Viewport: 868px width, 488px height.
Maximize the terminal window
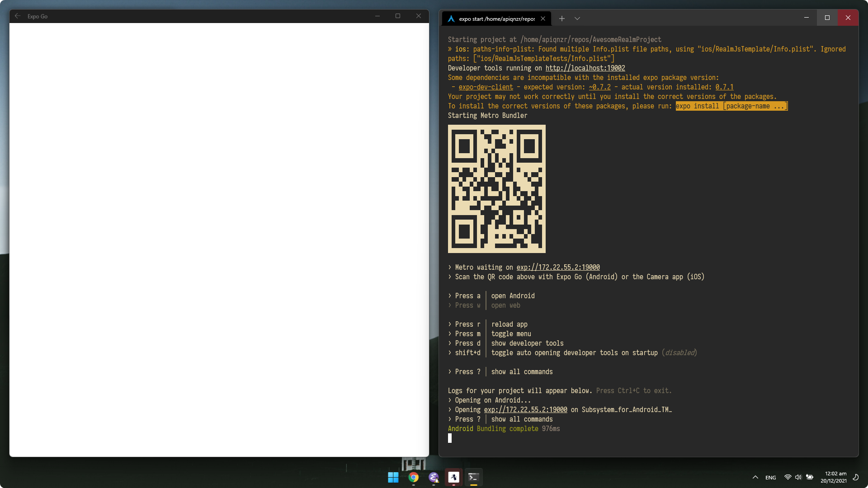(x=827, y=18)
